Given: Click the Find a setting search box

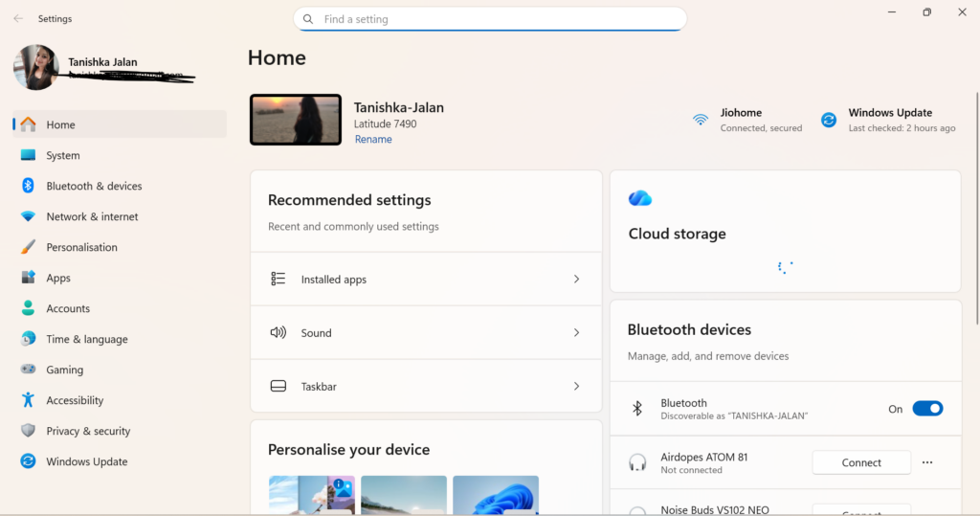Looking at the screenshot, I should [490, 19].
